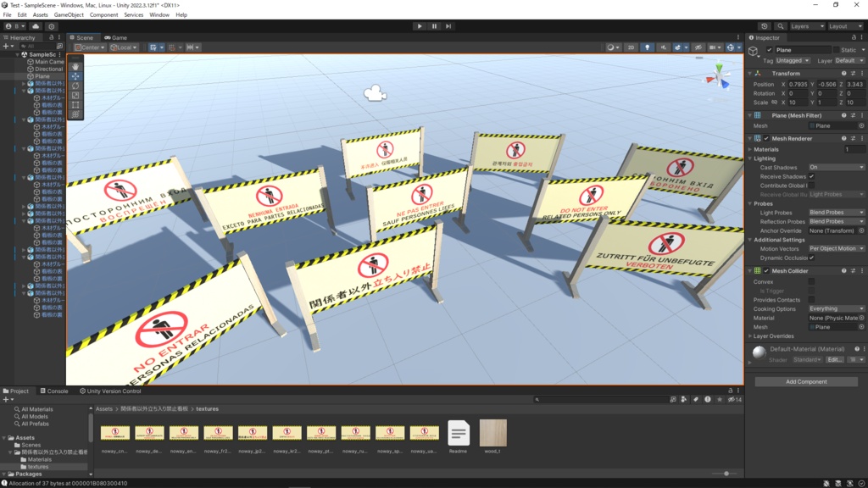Image resolution: width=868 pixels, height=488 pixels.
Task: Toggle the constrained scale link icon
Action: [x=774, y=103]
